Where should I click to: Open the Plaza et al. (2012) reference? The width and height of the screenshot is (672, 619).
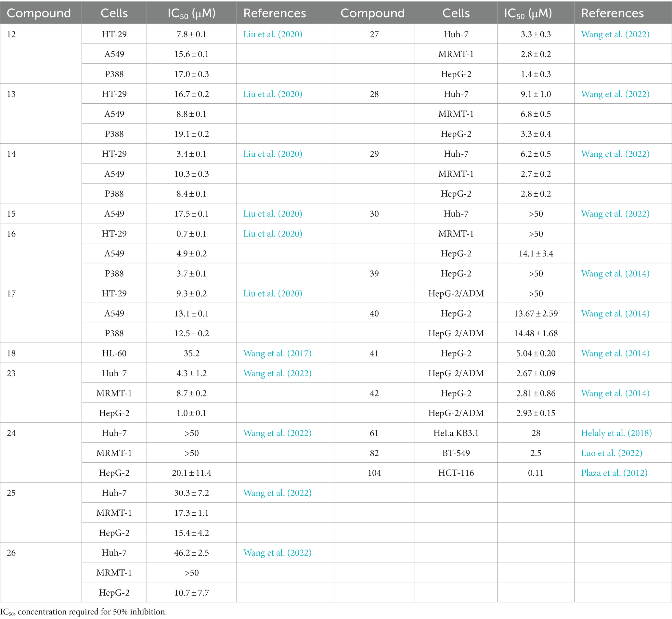[614, 473]
